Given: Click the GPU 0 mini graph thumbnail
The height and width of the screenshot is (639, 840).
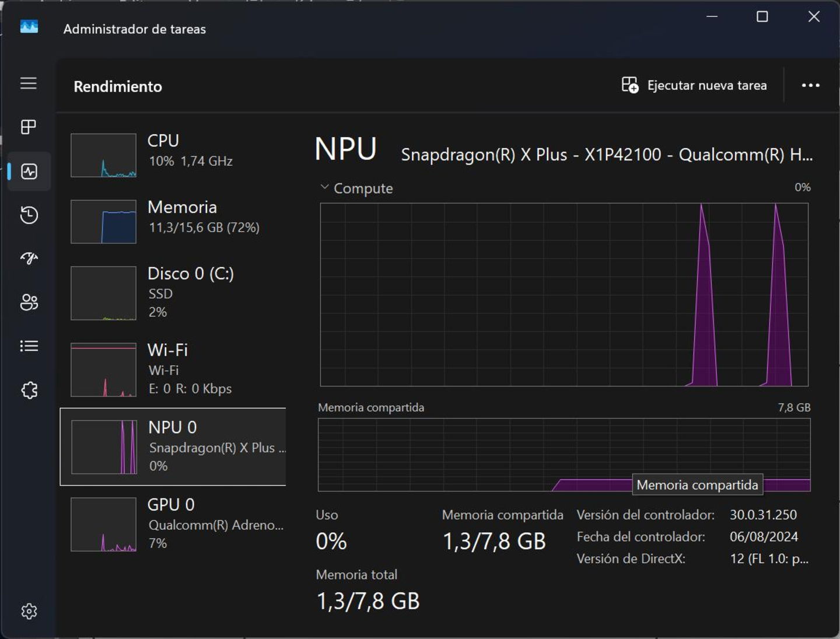Looking at the screenshot, I should [103, 525].
